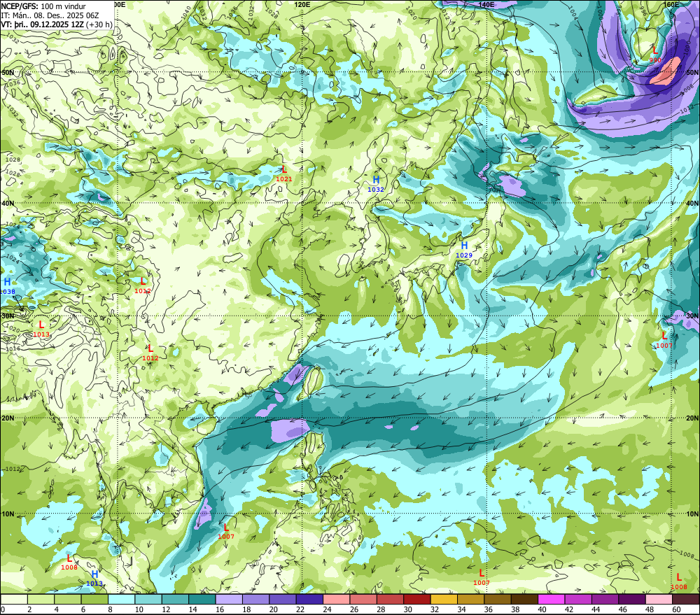Click the 120E longitude label

(302, 4)
